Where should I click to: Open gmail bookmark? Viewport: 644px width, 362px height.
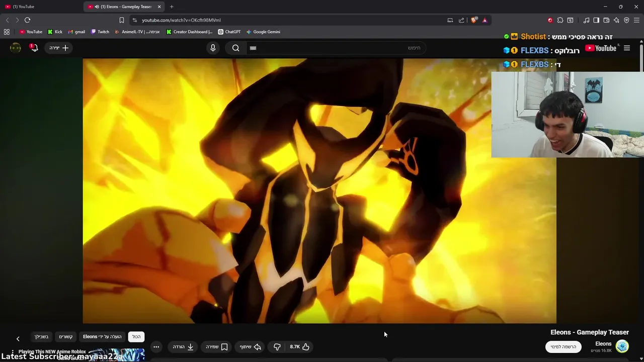(x=76, y=32)
